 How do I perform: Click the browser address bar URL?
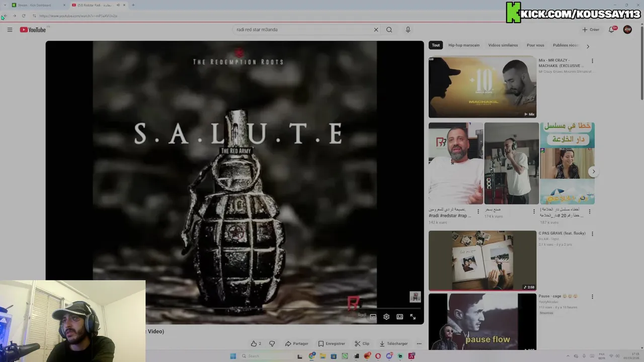coord(78,16)
